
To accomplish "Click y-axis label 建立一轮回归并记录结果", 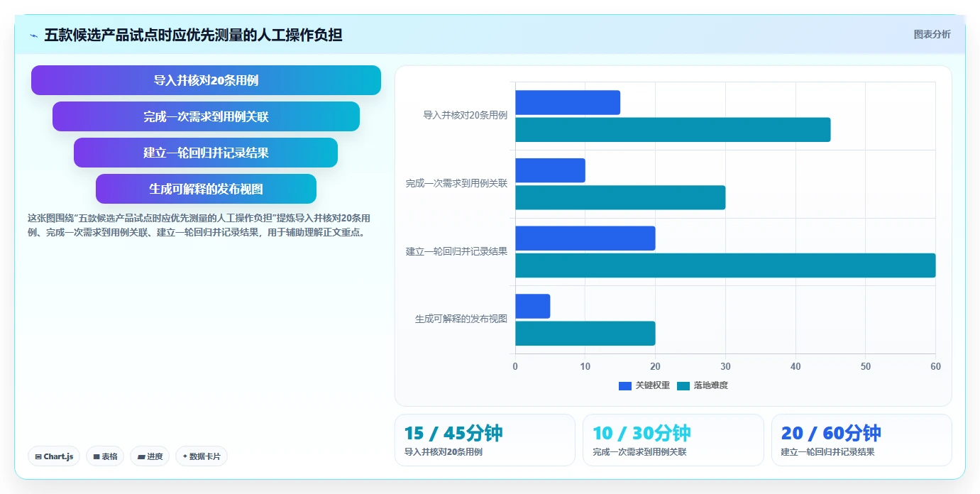I will [x=456, y=251].
